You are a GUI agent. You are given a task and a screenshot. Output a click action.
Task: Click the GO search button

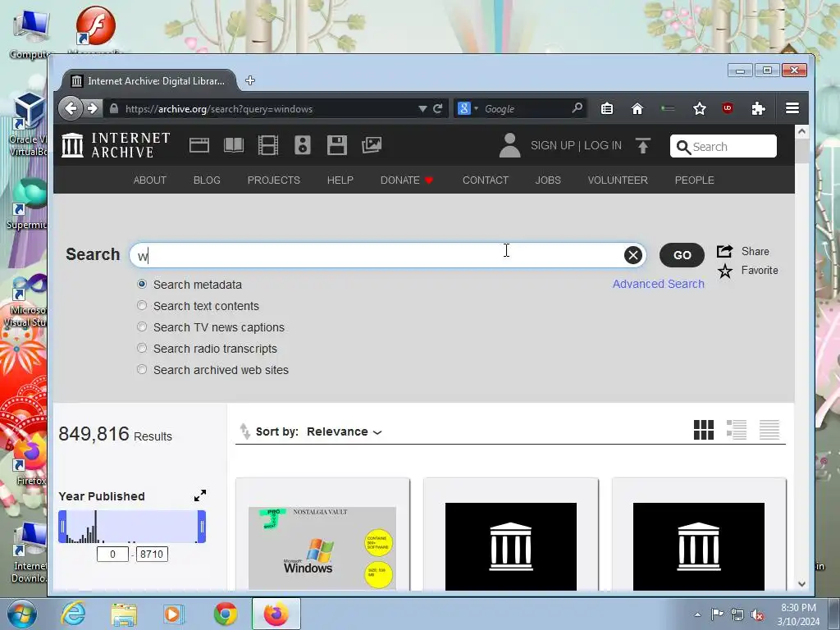(682, 255)
